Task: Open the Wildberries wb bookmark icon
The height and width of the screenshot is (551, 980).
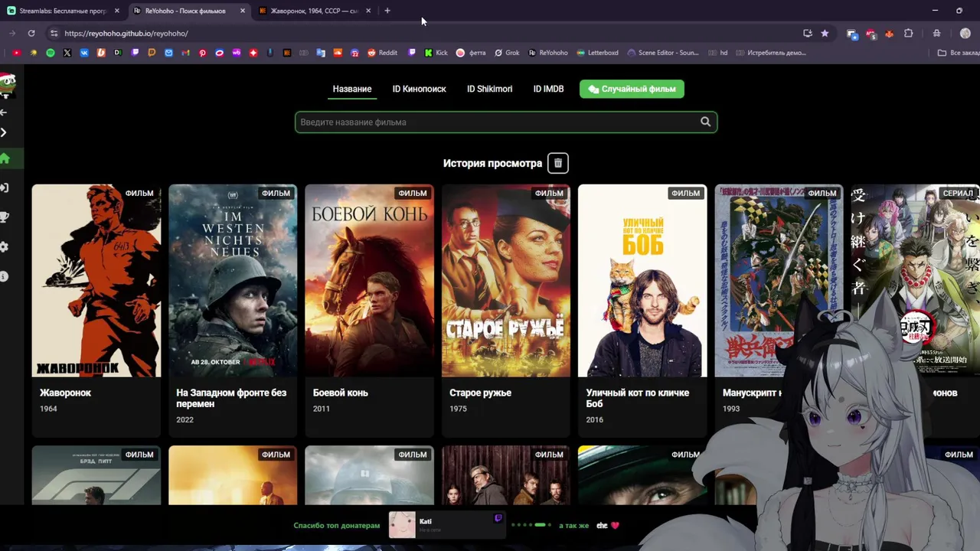Action: pos(236,53)
